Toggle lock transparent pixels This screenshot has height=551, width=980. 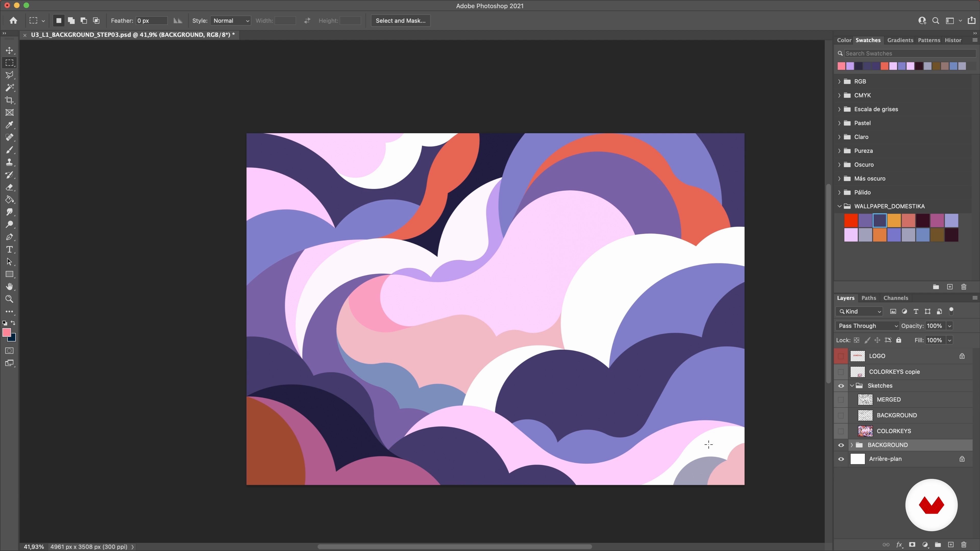pos(856,340)
